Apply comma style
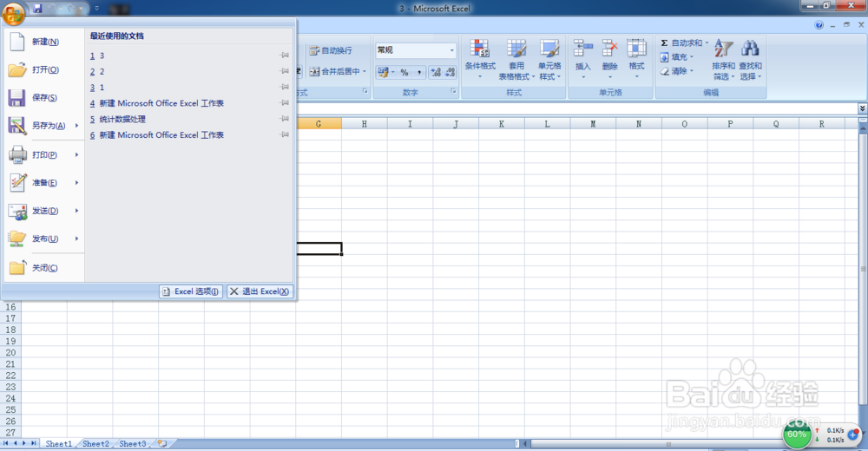868x451 pixels. (419, 72)
